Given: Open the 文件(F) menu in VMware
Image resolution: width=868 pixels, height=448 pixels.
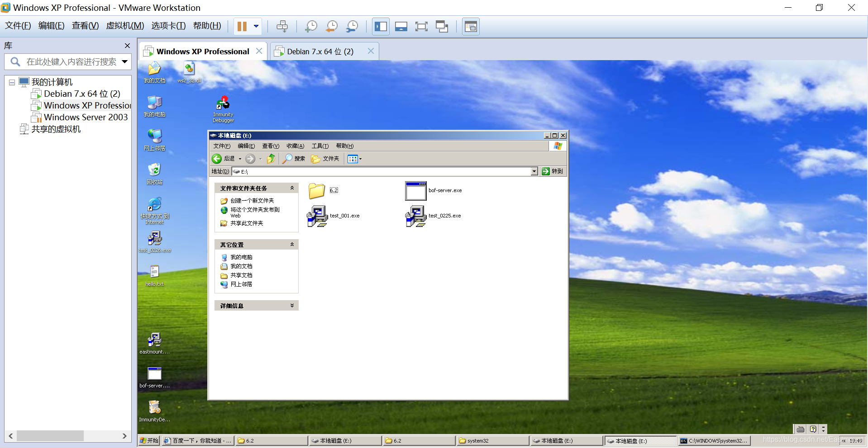Looking at the screenshot, I should (x=18, y=26).
